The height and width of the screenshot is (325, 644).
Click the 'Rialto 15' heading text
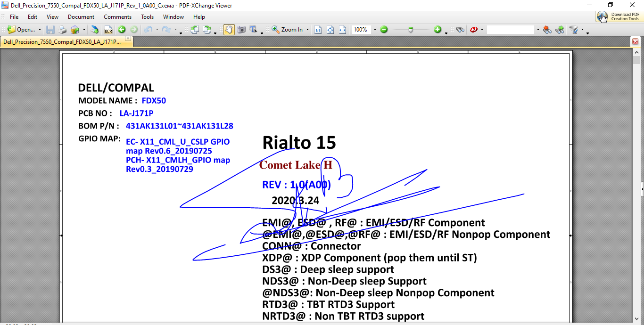point(299,142)
